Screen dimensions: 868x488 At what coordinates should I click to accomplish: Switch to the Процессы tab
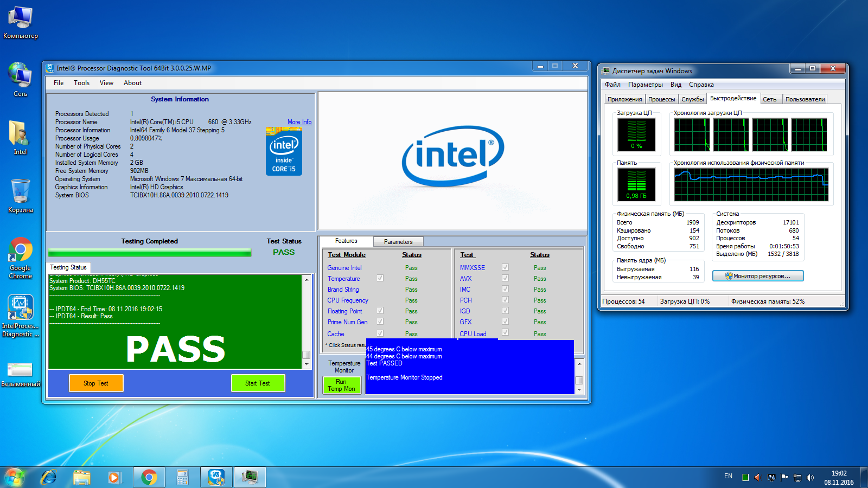(x=661, y=99)
